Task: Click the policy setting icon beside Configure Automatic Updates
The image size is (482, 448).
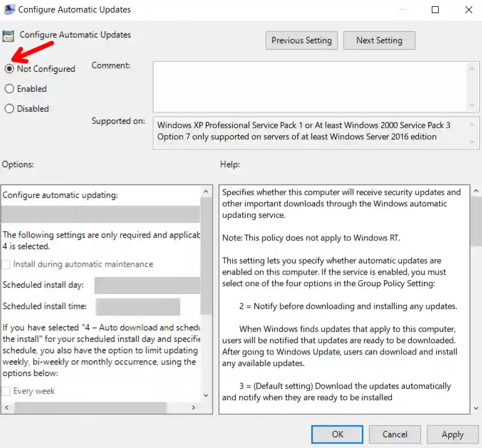Action: click(8, 35)
